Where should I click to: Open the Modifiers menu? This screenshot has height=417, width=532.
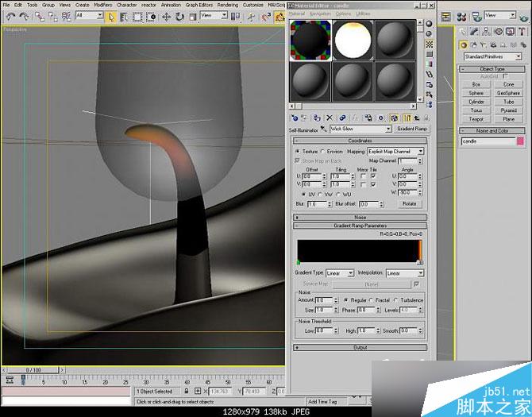click(x=103, y=5)
